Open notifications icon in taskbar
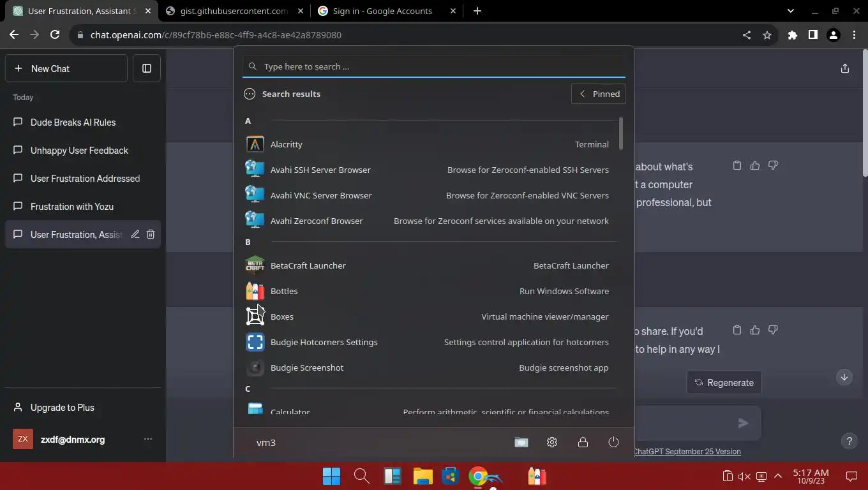Screen dimensions: 868x490 (851, 476)
